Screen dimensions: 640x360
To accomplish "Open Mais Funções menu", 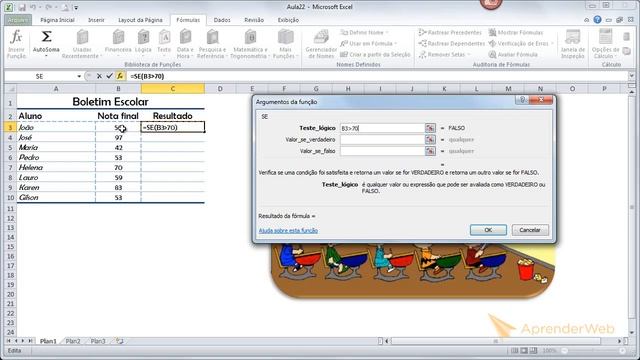I will coord(285,44).
